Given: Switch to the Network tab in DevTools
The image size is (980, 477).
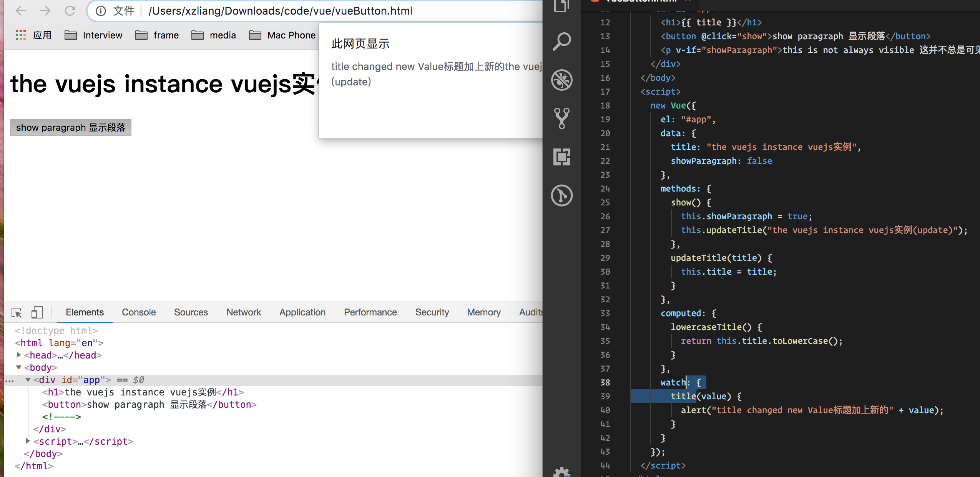Looking at the screenshot, I should tap(244, 312).
